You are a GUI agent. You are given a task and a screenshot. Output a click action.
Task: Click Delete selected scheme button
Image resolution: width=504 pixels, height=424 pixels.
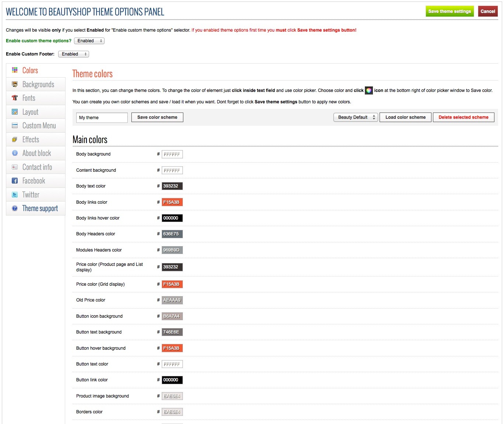464,117
